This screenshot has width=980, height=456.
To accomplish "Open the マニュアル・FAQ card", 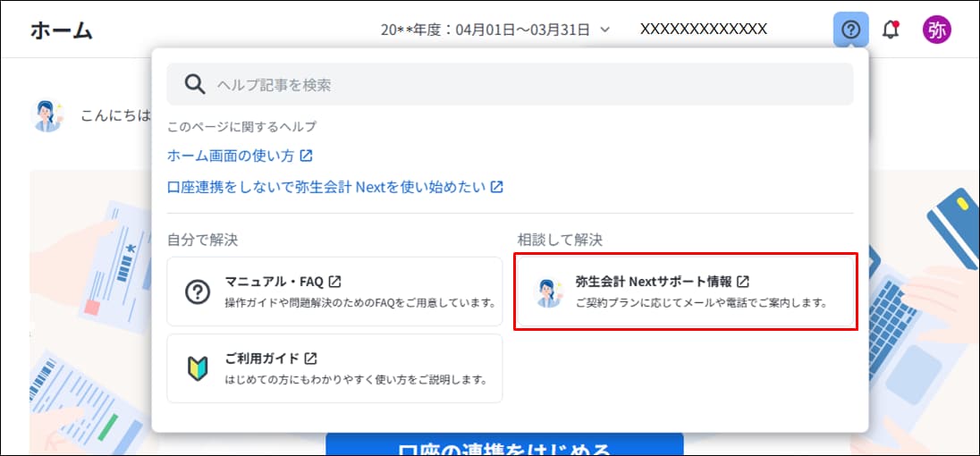I will 334,291.
